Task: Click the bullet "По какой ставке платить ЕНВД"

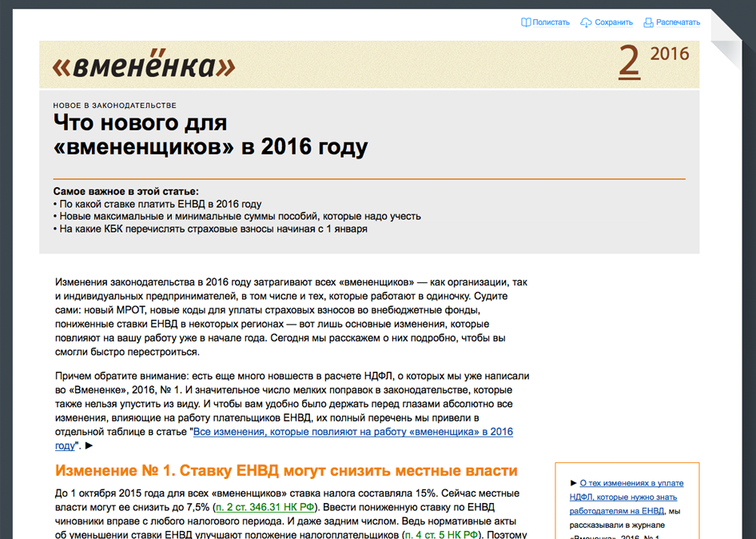Action: tap(159, 204)
